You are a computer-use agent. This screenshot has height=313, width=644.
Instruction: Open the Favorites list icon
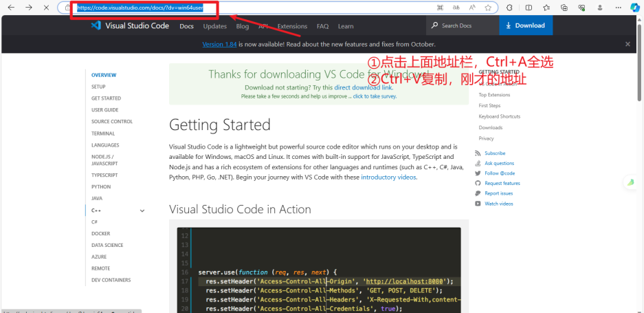point(546,8)
